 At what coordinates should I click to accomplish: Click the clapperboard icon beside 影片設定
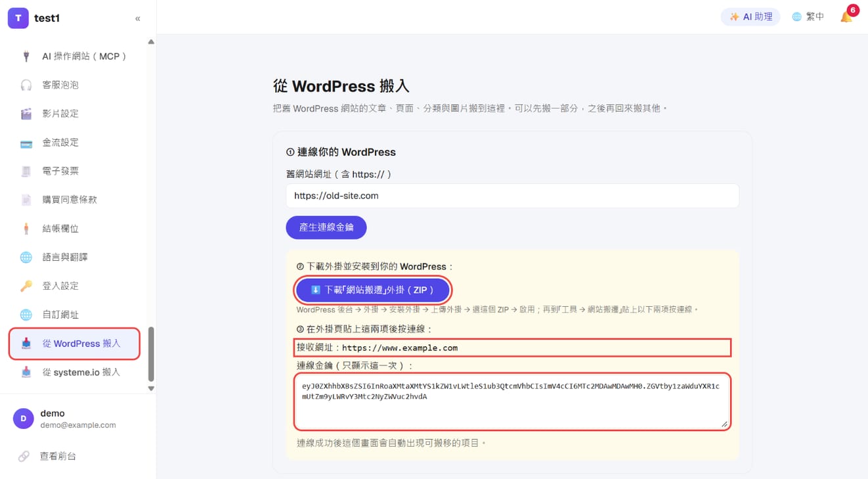tap(26, 114)
